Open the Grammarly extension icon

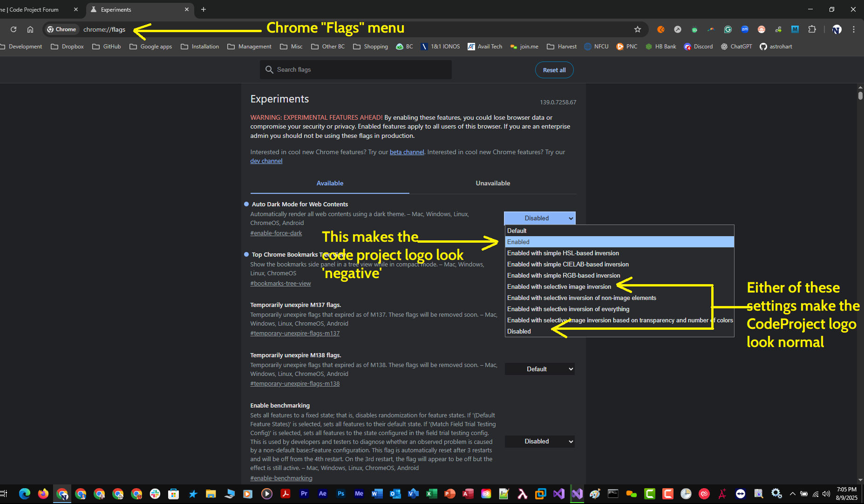click(x=728, y=29)
